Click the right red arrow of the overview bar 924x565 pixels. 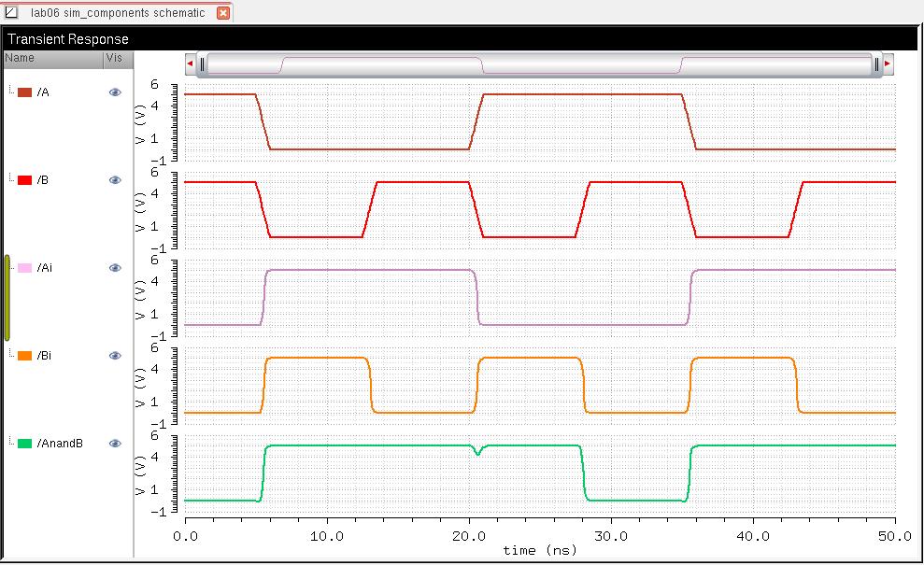click(888, 64)
